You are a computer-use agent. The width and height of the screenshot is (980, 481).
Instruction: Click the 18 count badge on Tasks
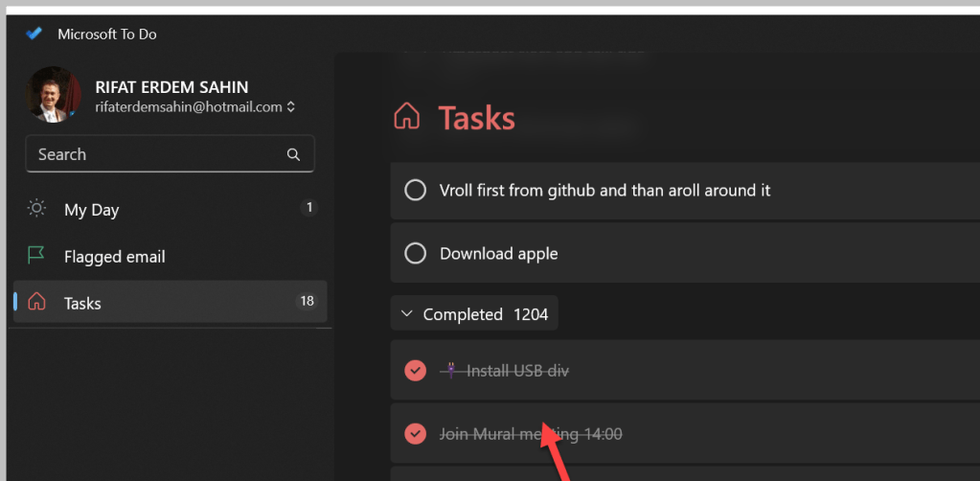(307, 302)
